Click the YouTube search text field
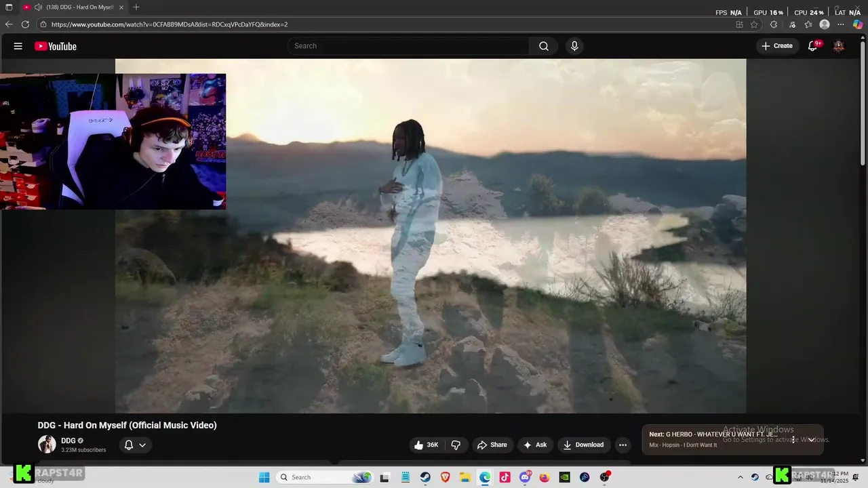 coord(408,46)
